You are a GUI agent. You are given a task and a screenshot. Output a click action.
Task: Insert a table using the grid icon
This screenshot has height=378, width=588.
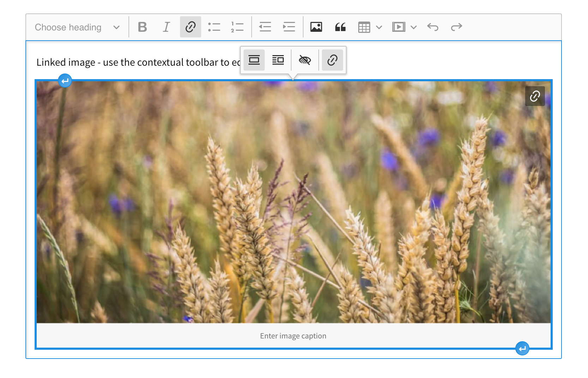pyautogui.click(x=364, y=27)
